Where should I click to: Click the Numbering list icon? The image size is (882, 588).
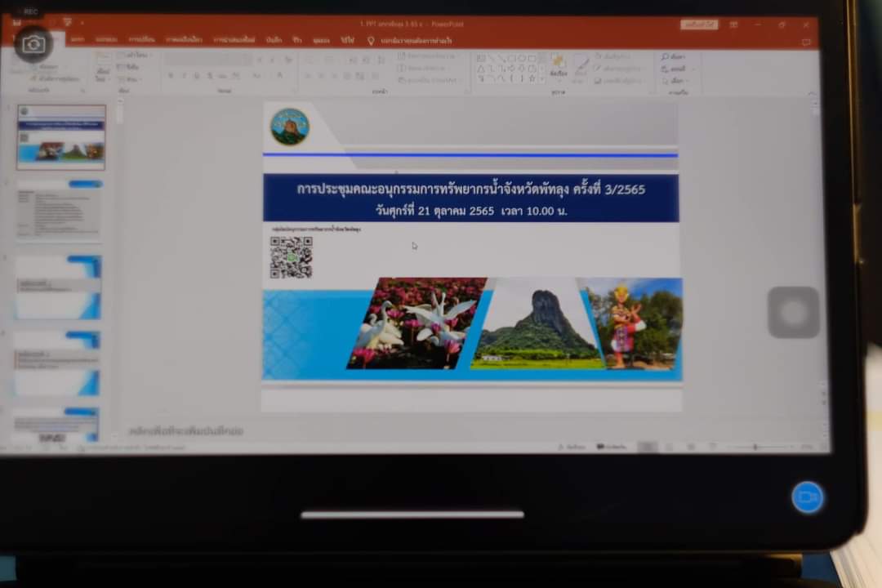coord(330,60)
